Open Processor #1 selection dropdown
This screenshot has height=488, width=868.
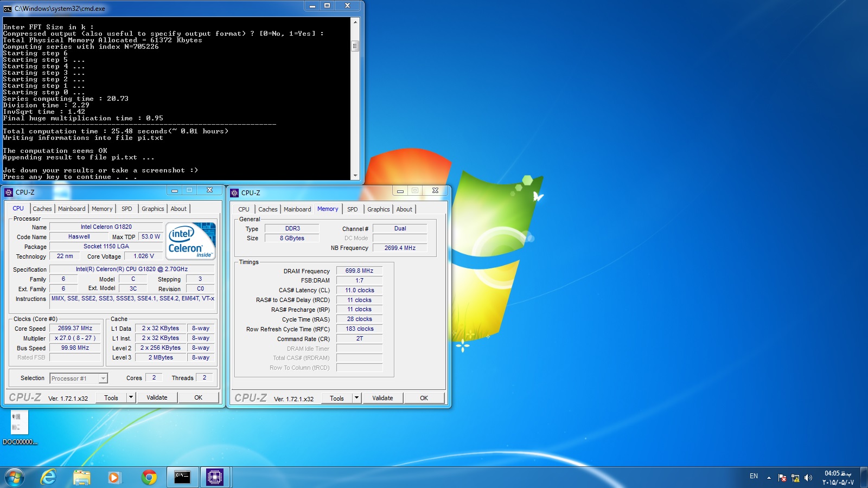[x=103, y=378]
